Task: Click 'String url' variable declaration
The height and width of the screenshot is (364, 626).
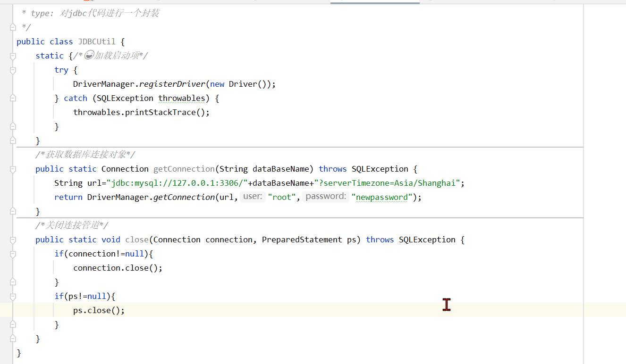Action: tap(78, 183)
